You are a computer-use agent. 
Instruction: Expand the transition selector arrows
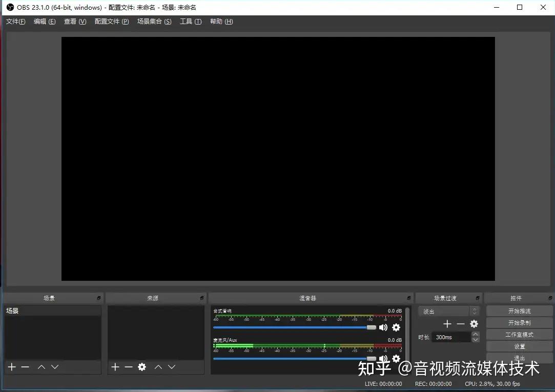476,311
